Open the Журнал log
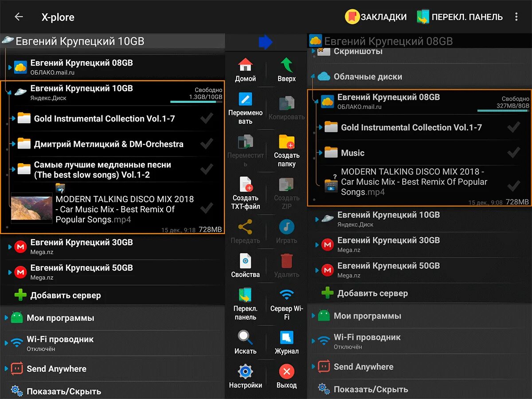 pyautogui.click(x=287, y=342)
